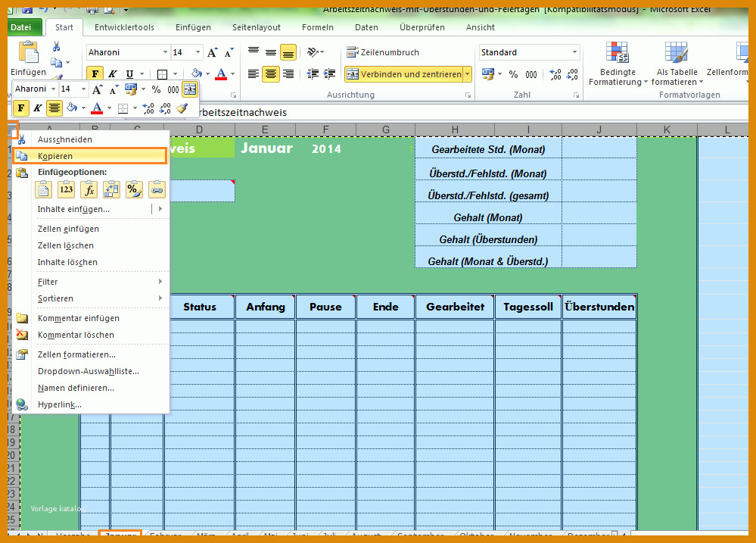The image size is (756, 543).
Task: Click the format painter brush in mini toolbar
Action: click(x=182, y=108)
